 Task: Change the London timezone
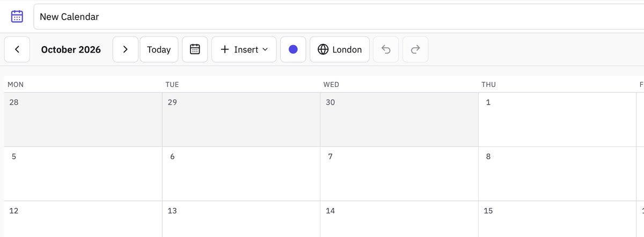tap(340, 49)
